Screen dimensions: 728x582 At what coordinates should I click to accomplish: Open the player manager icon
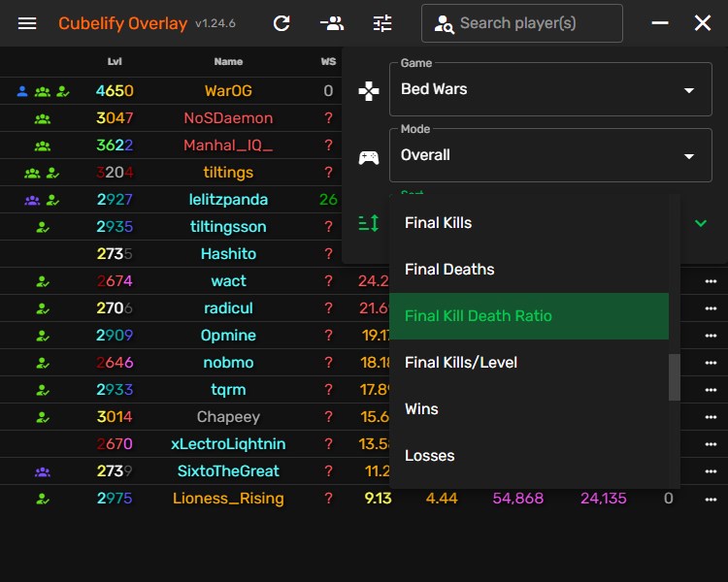pyautogui.click(x=332, y=23)
